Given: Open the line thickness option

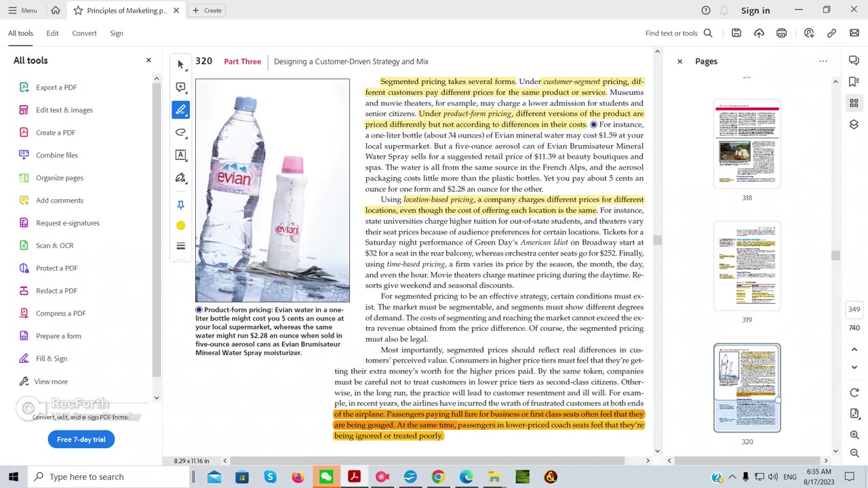Looking at the screenshot, I should tap(180, 246).
